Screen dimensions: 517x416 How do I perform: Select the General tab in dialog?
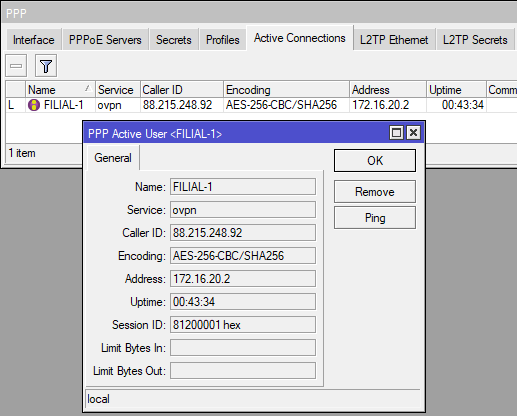[x=113, y=158]
